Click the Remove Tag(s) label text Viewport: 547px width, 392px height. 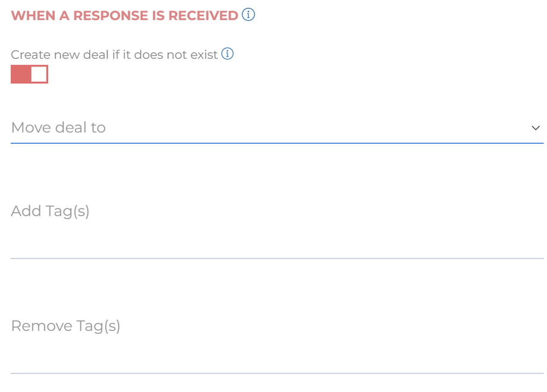coord(65,326)
